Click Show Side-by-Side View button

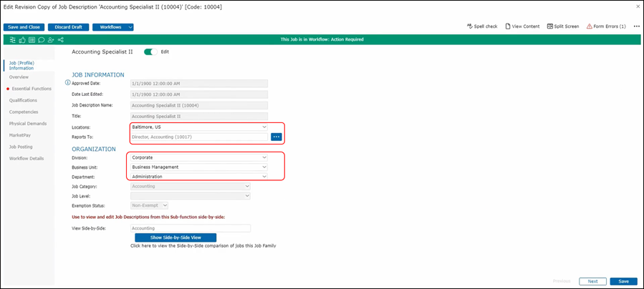pos(176,237)
